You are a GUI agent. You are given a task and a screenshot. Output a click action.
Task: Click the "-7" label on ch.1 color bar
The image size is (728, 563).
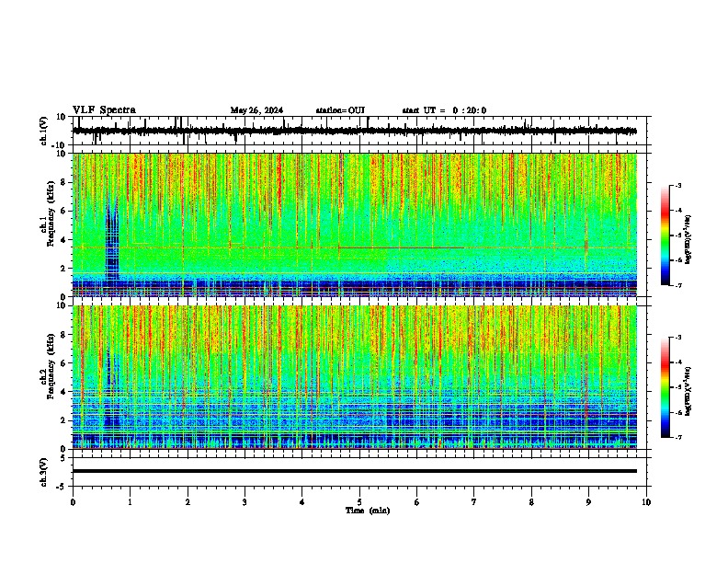pos(678,285)
